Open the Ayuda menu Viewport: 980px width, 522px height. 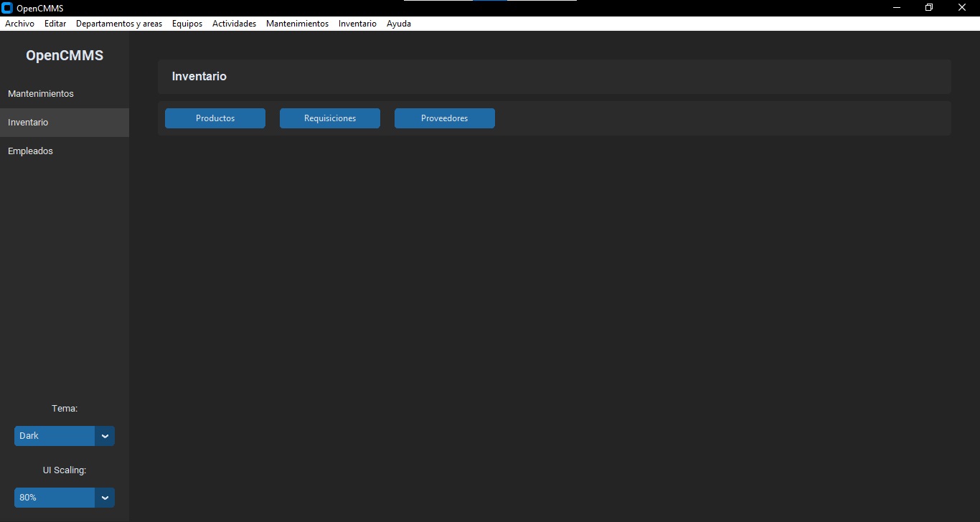(399, 23)
